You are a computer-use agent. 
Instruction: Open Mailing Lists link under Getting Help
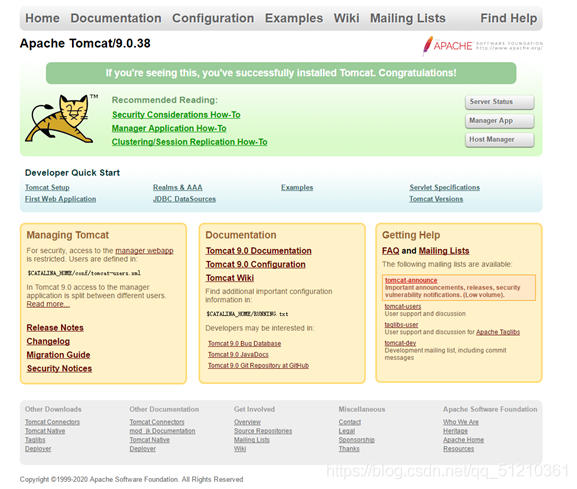click(444, 251)
